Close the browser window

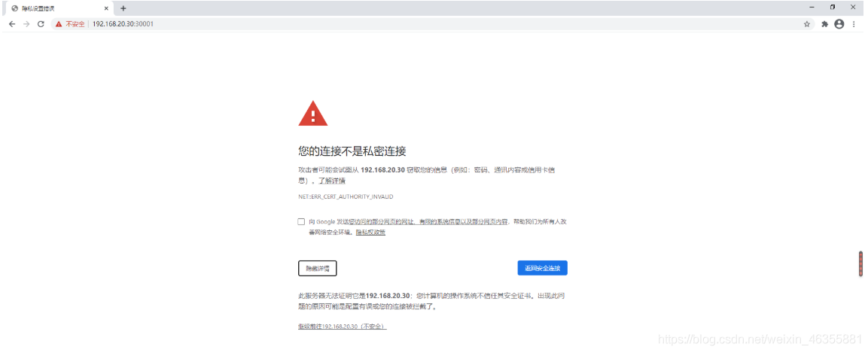click(853, 8)
